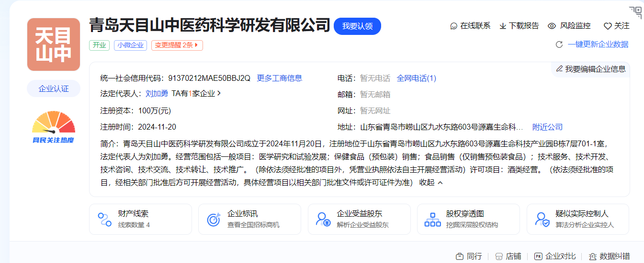Click 暂无邮箱 email value
Viewport: 644px width, 263px height.
[375, 95]
